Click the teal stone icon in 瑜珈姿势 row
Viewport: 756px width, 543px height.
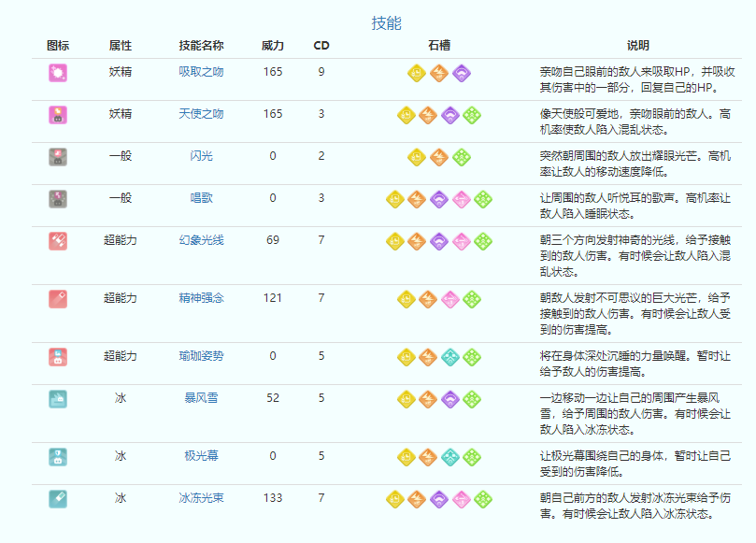pyautogui.click(x=449, y=356)
